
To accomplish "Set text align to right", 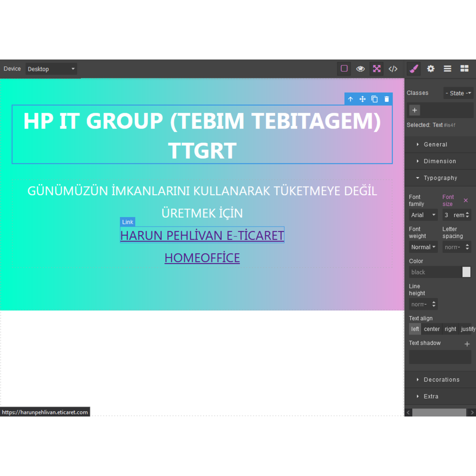I will click(x=450, y=329).
